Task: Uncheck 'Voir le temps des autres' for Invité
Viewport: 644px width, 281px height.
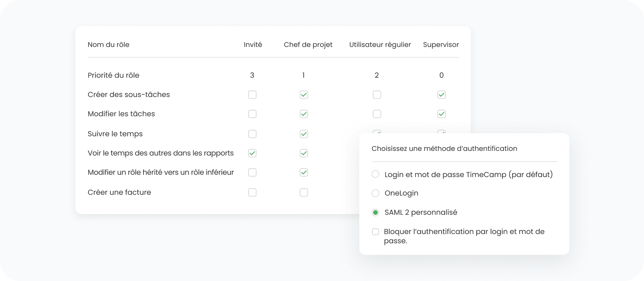Action: click(x=252, y=153)
